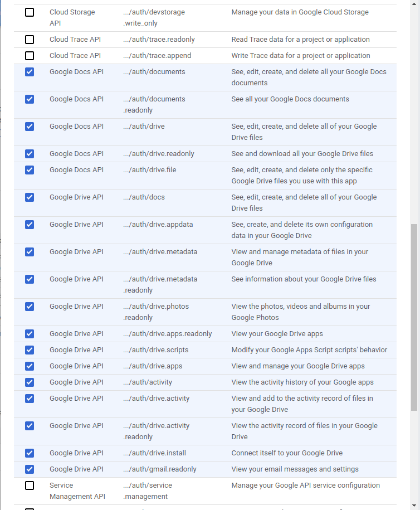Click 'Modify your Google Apps Script scripts' behavior'
This screenshot has width=420, height=510.
point(309,350)
